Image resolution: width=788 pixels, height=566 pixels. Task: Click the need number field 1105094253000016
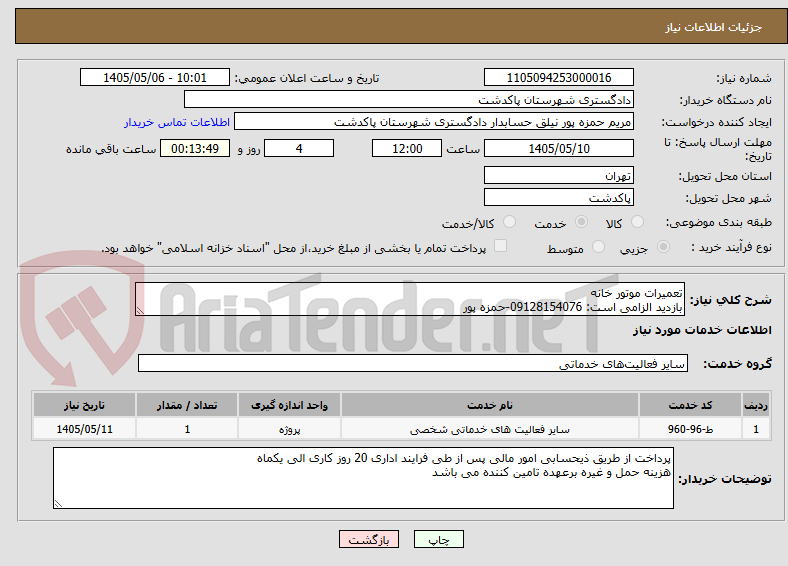[559, 77]
